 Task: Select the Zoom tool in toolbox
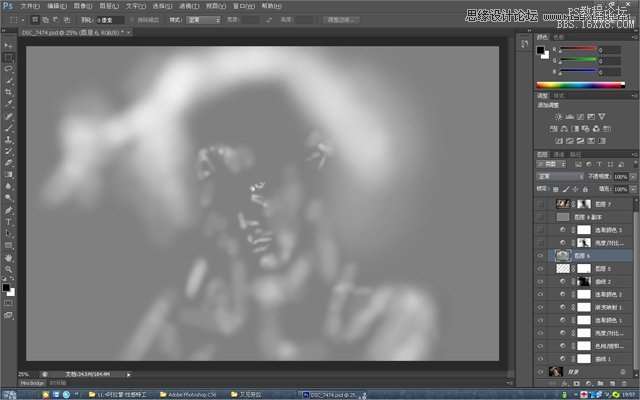point(9,269)
